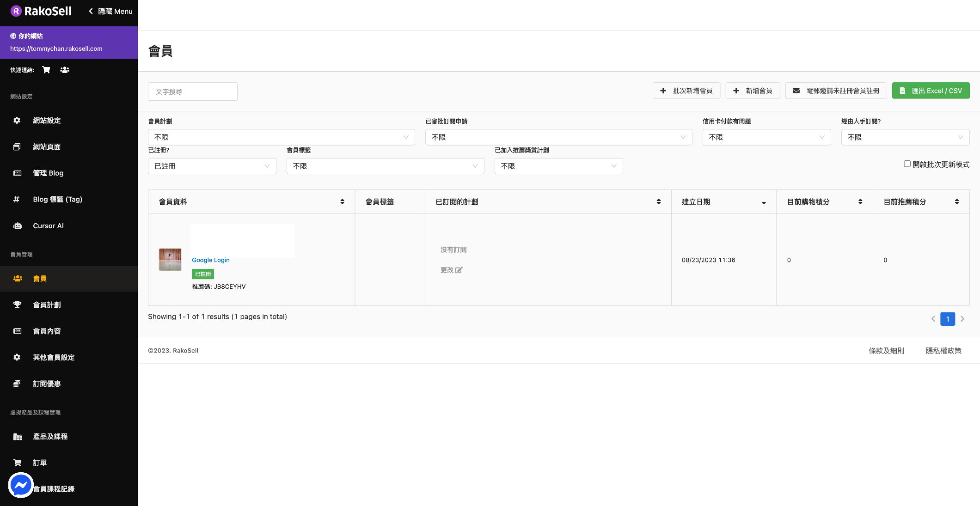Enable 開啟批次更新模式 checkbox
This screenshot has height=506, width=980.
pyautogui.click(x=907, y=164)
